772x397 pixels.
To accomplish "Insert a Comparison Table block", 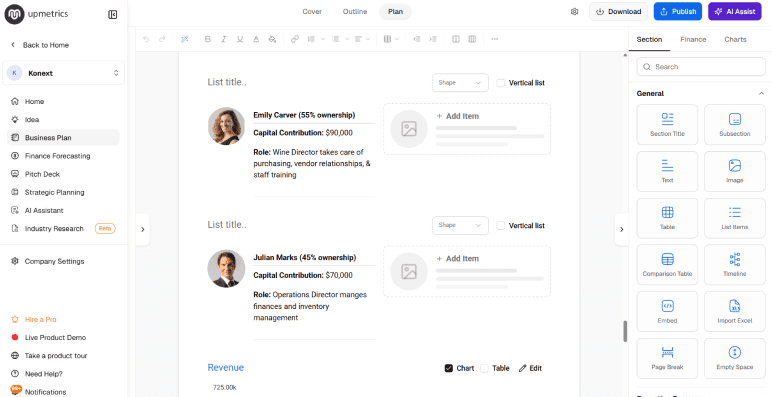I will click(x=667, y=265).
